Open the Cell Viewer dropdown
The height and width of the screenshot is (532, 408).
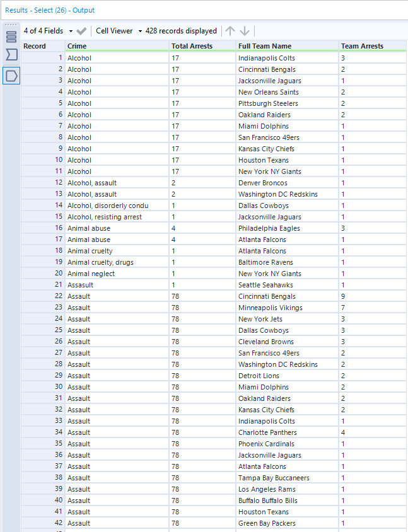tap(119, 31)
